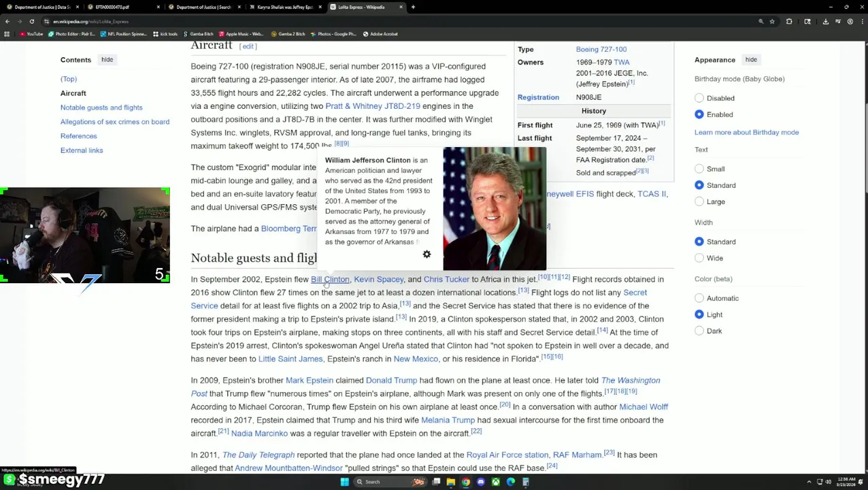Open Calculator from the taskbar
This screenshot has height=490, width=868.
click(x=526, y=482)
